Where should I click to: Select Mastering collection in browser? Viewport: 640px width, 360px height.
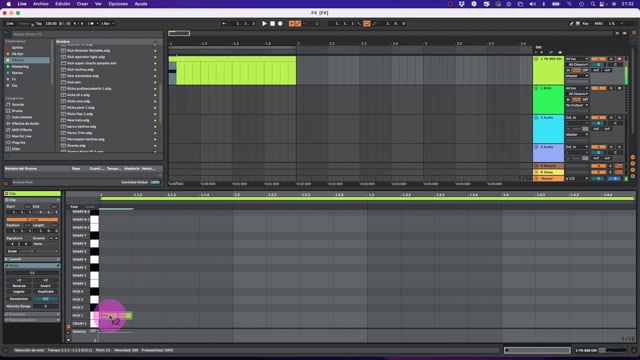pyautogui.click(x=20, y=67)
